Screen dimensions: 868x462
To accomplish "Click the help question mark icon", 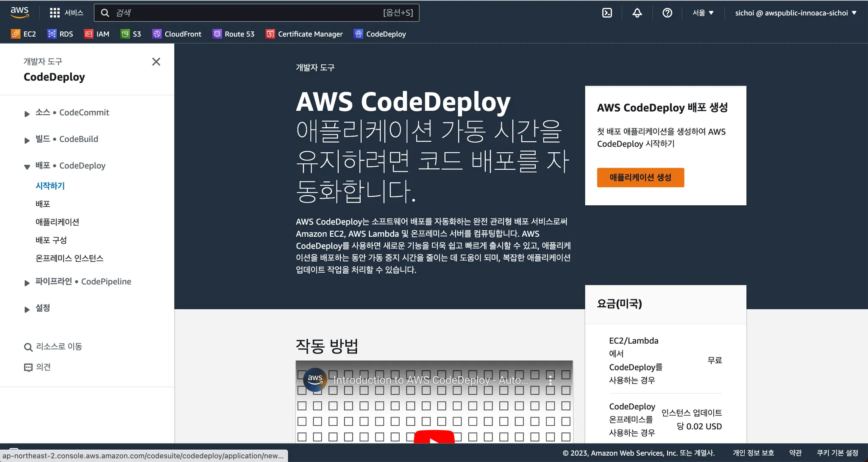I will [667, 13].
